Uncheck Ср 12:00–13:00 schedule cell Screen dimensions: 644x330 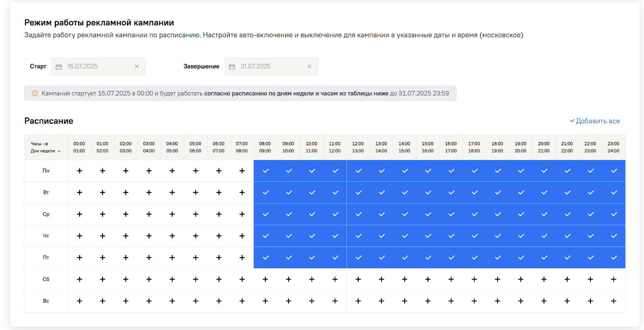[x=358, y=214]
